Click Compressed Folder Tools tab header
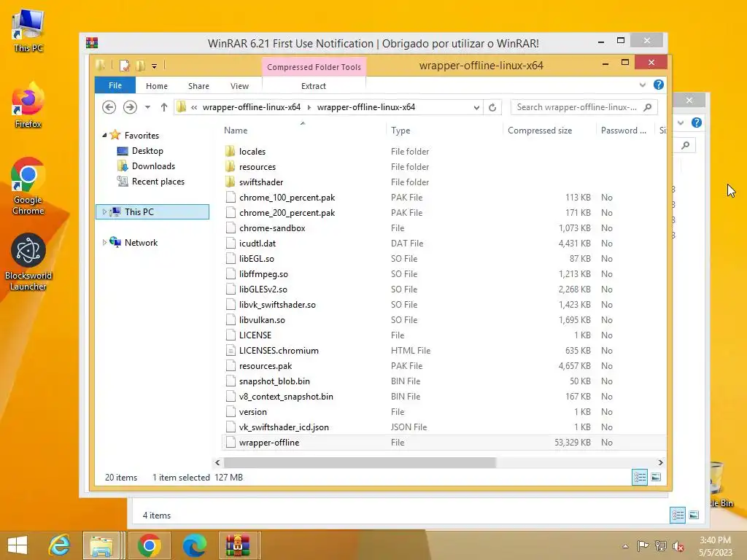The height and width of the screenshot is (560, 747). pos(314,66)
